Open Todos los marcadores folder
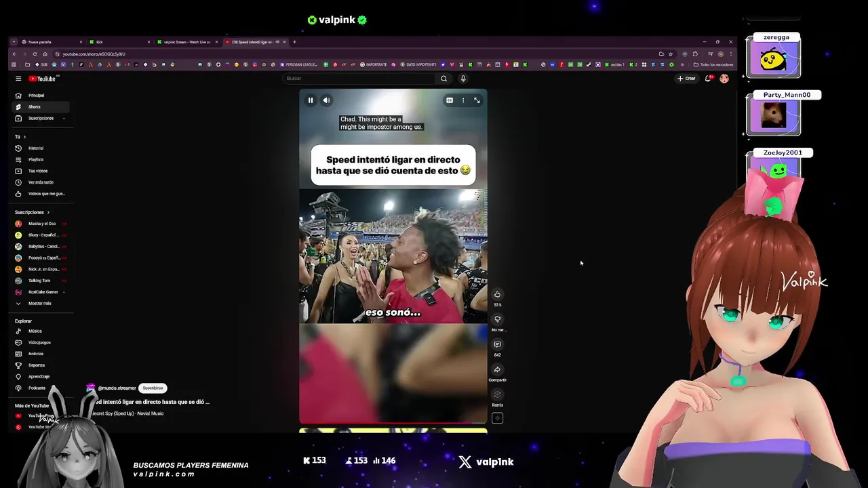This screenshot has width=868, height=488. coord(713,65)
